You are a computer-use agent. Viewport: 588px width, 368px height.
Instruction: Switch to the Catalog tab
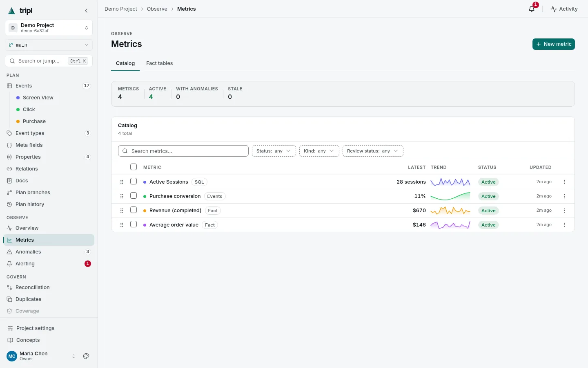(125, 63)
